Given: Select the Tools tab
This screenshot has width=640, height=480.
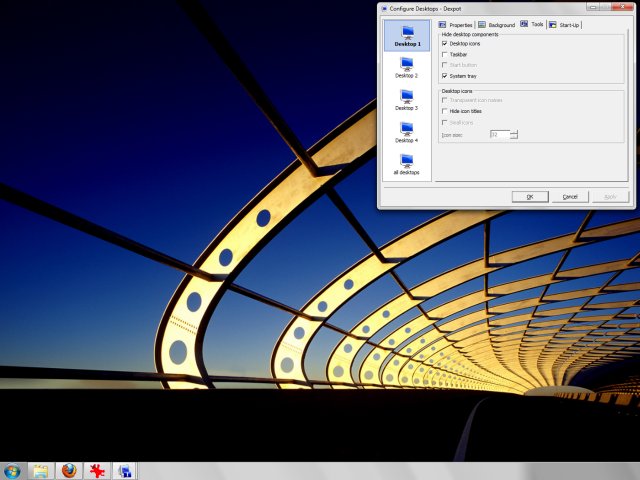Looking at the screenshot, I should (532, 24).
